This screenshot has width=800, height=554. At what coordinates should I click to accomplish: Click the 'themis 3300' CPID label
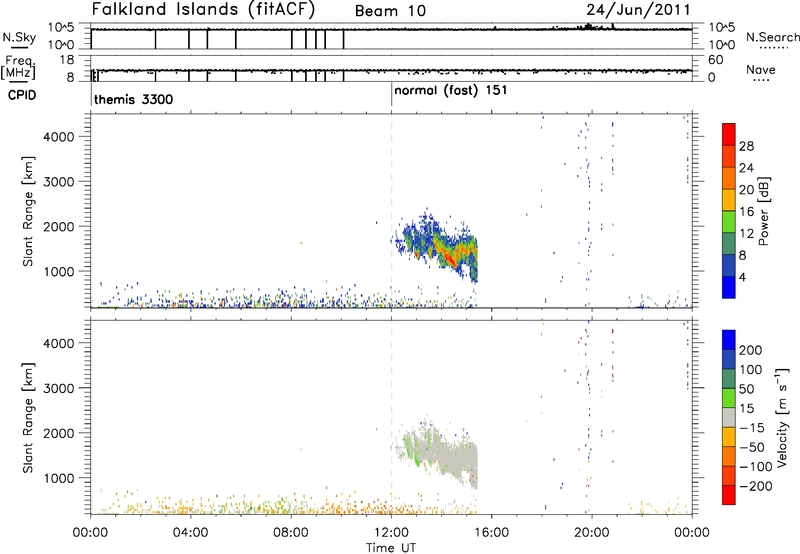(x=133, y=99)
